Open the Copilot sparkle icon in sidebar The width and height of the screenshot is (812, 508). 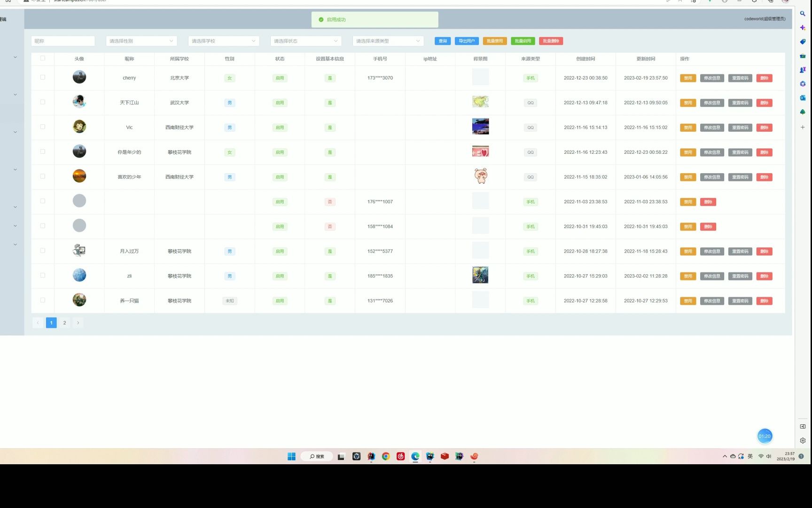pos(803,28)
